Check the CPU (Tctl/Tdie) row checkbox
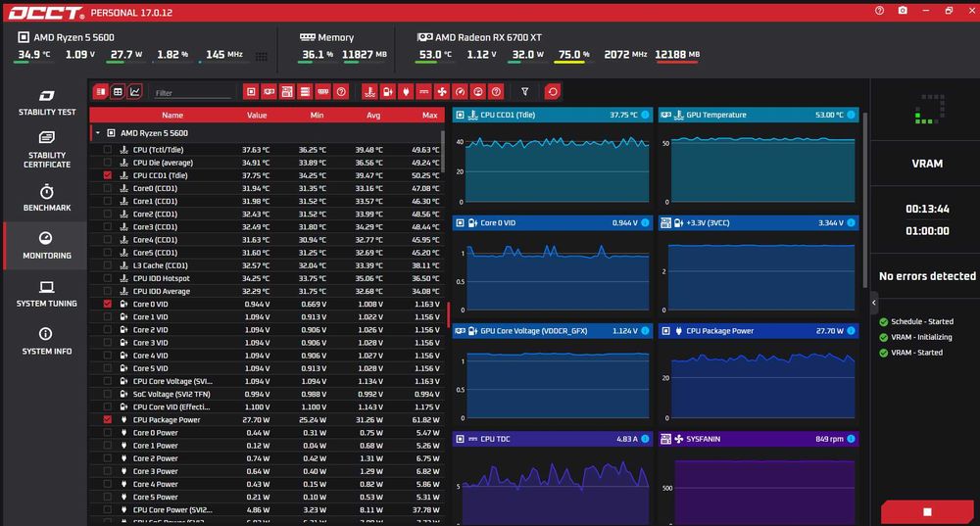 (108, 150)
